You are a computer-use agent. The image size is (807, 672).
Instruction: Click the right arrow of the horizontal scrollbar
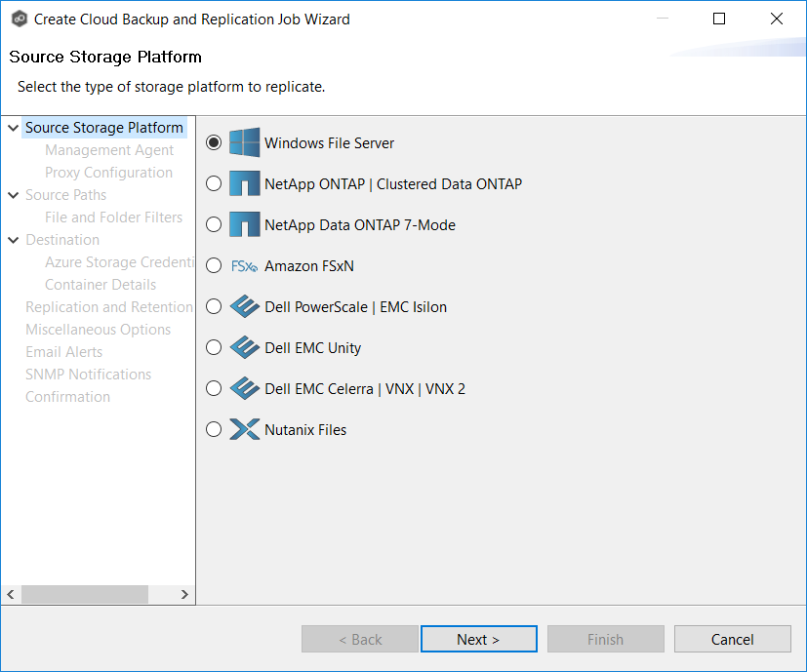point(184,594)
